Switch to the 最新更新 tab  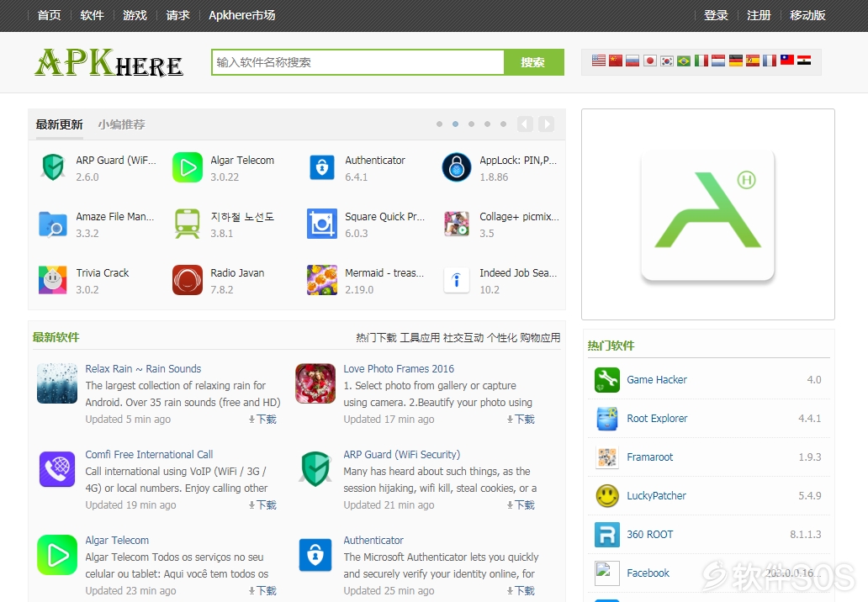coord(59,124)
